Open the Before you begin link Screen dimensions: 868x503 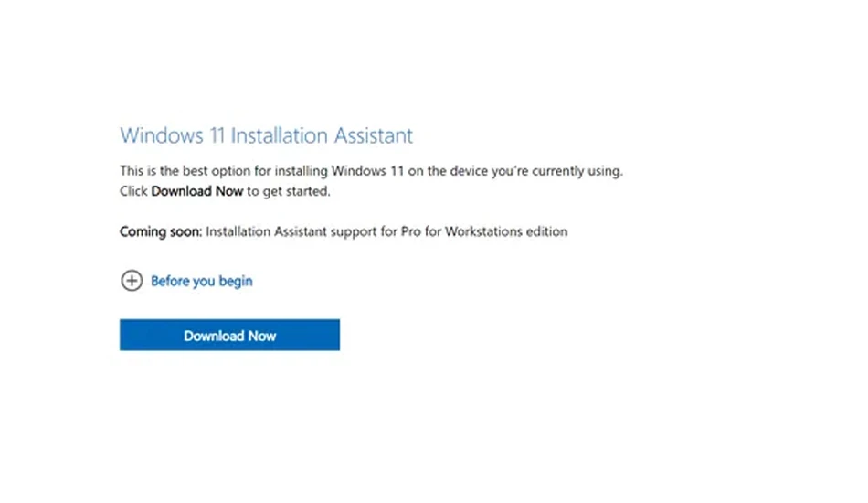(x=202, y=282)
